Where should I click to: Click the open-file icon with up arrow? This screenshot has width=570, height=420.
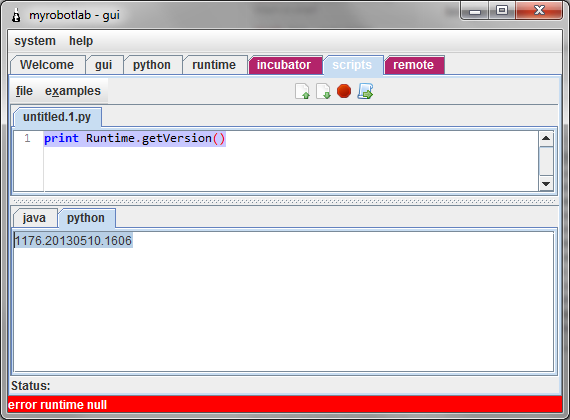tap(302, 91)
